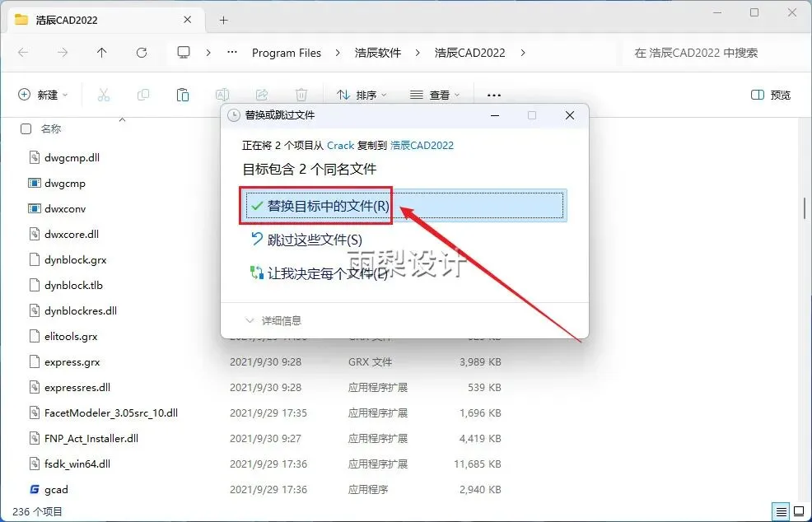This screenshot has width=812, height=522.
Task: Click the 浩辰CAD2022 breadcrumb in the address bar
Action: point(469,53)
